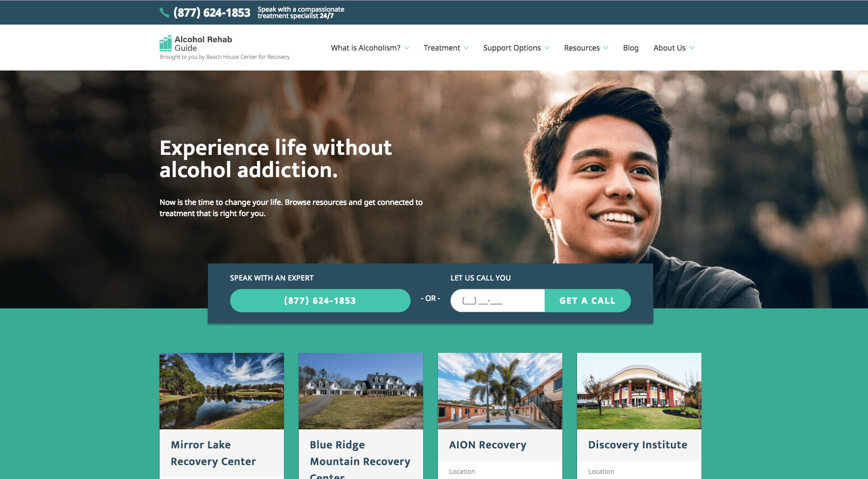The width and height of the screenshot is (868, 479).
Task: Expand the Support Options chevron
Action: click(x=547, y=48)
